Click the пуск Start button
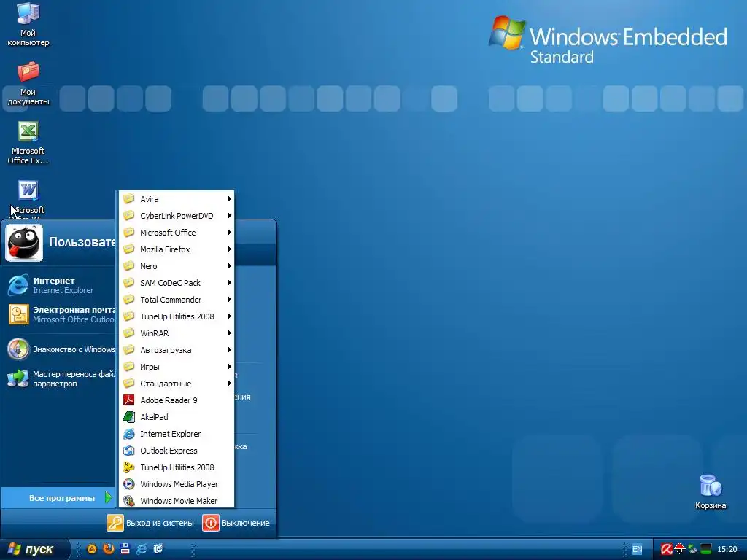Viewport: 747px width, 560px height. pos(34,549)
